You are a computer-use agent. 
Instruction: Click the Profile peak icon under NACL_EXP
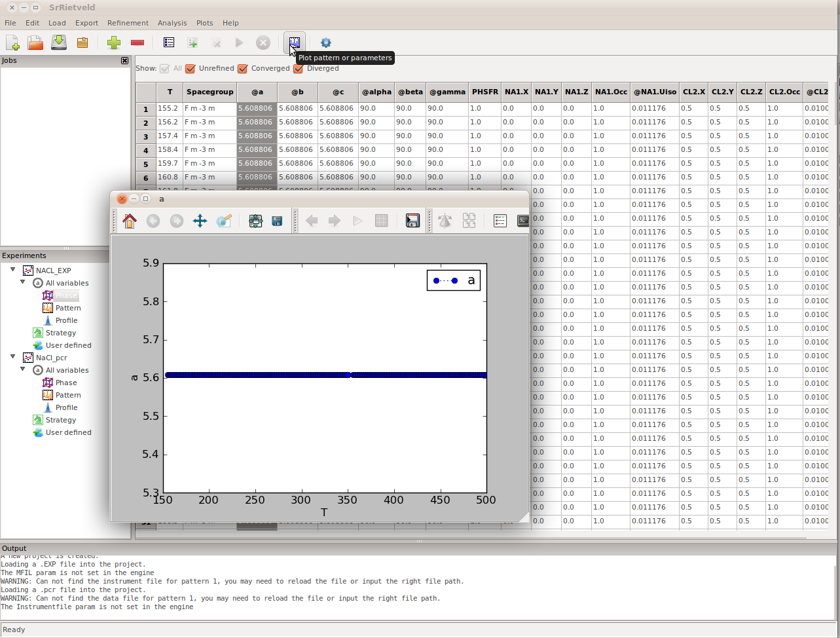(x=48, y=320)
